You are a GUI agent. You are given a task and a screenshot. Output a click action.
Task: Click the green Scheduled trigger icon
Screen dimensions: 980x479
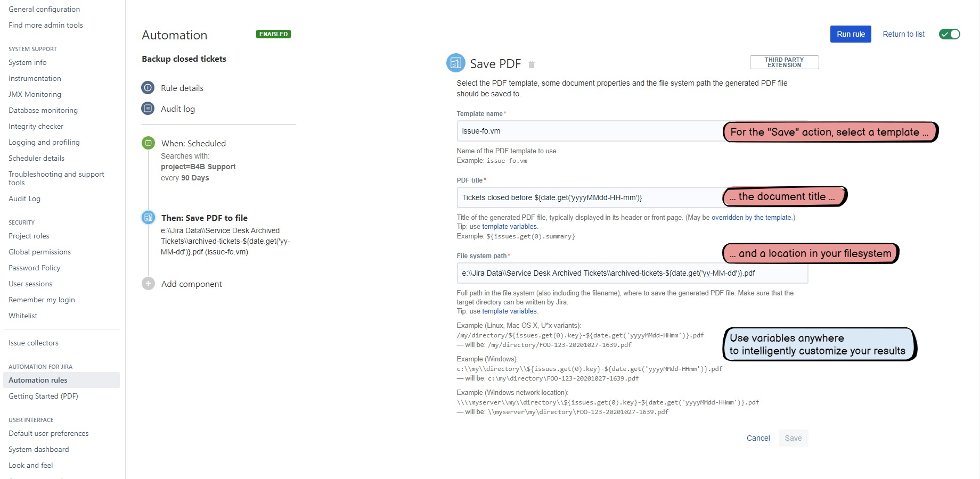click(x=148, y=143)
